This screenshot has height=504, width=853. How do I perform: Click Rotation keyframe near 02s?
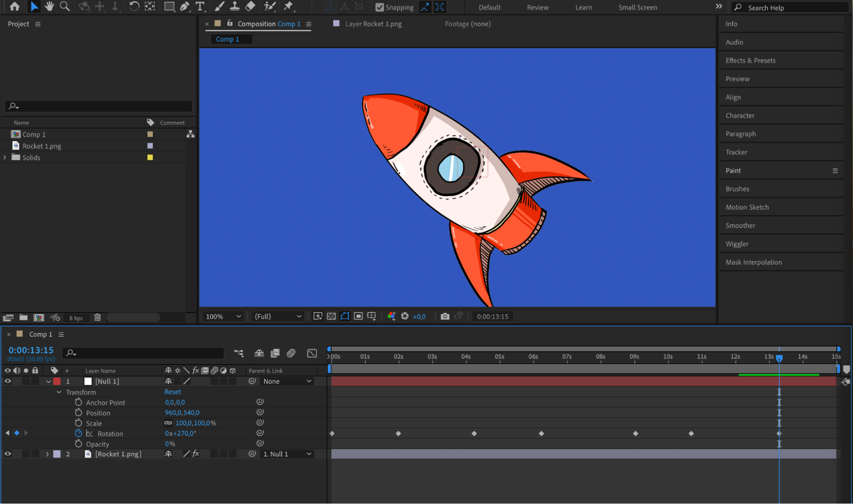coord(398,433)
